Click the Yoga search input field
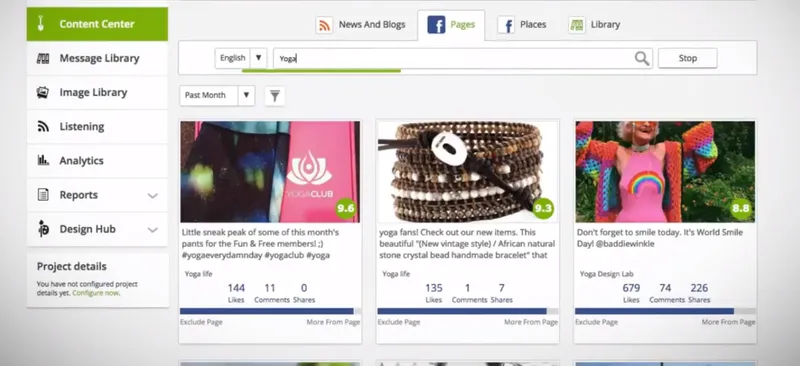Viewport: 800px width, 366px height. point(454,58)
